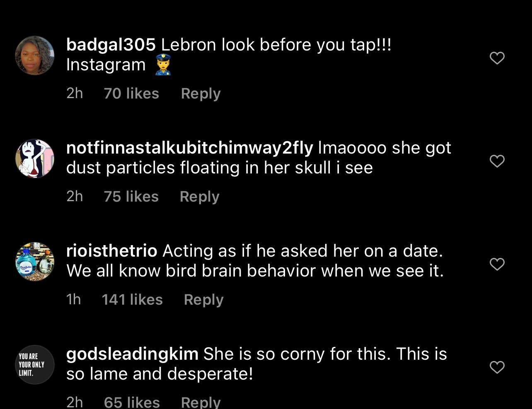Viewport: 532px width, 409px height.
Task: Reply to badgal305's comment
Action: click(x=201, y=94)
